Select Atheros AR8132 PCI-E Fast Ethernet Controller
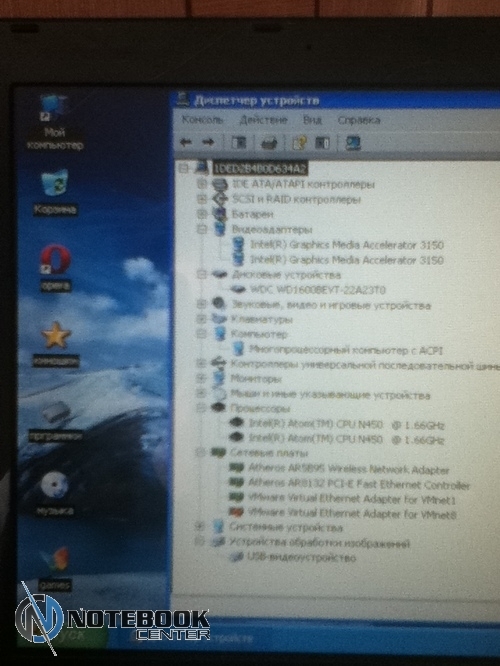Image resolution: width=500 pixels, height=666 pixels. click(x=359, y=485)
